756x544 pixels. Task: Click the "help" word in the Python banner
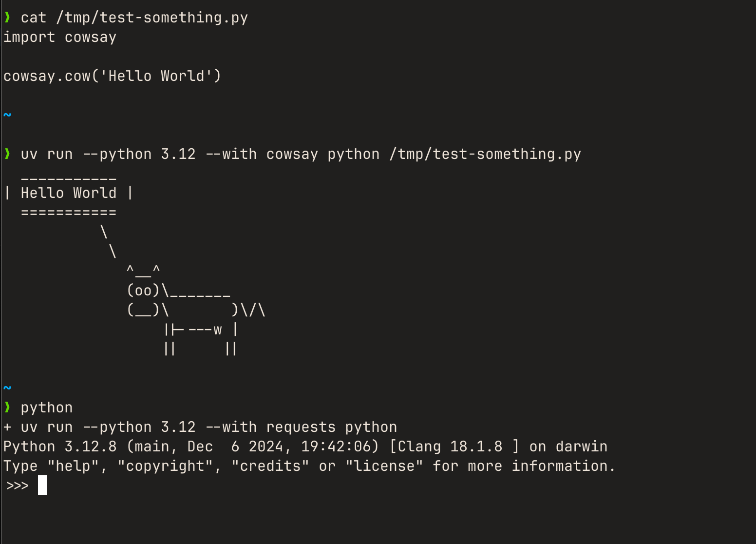pos(73,466)
